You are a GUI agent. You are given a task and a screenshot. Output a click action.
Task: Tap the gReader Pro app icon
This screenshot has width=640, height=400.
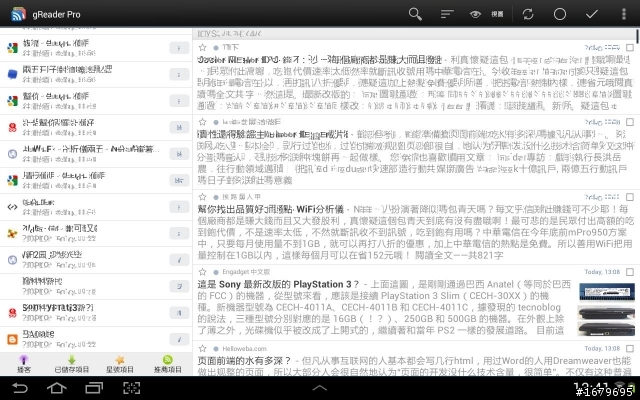(x=18, y=14)
